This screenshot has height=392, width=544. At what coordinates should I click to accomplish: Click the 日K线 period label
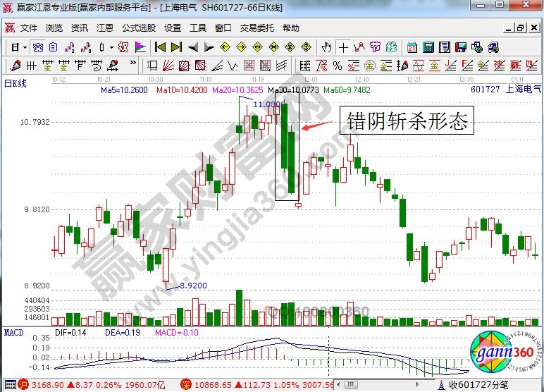coord(16,83)
